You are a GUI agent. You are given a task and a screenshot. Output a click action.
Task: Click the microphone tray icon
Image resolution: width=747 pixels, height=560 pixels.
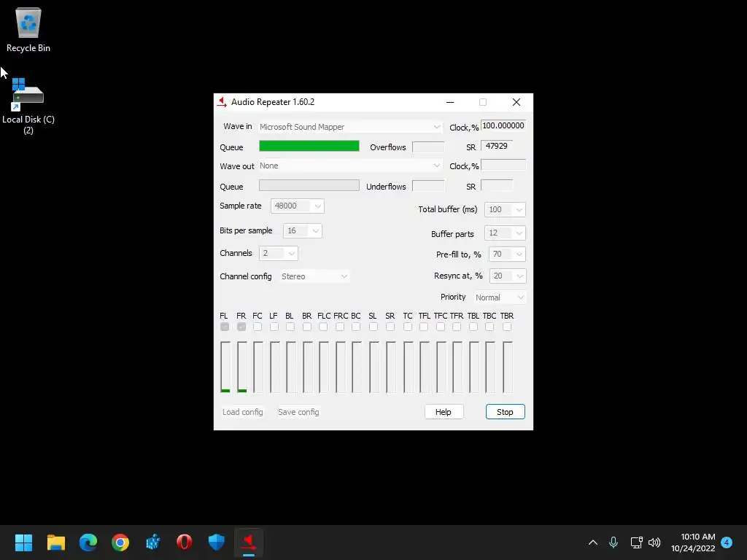pyautogui.click(x=614, y=542)
